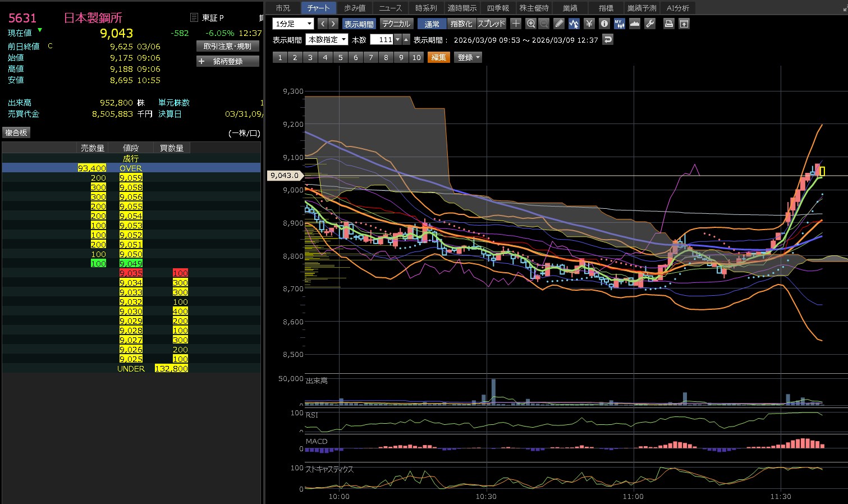Select chart preset number 5
The image size is (848, 504).
(340, 57)
